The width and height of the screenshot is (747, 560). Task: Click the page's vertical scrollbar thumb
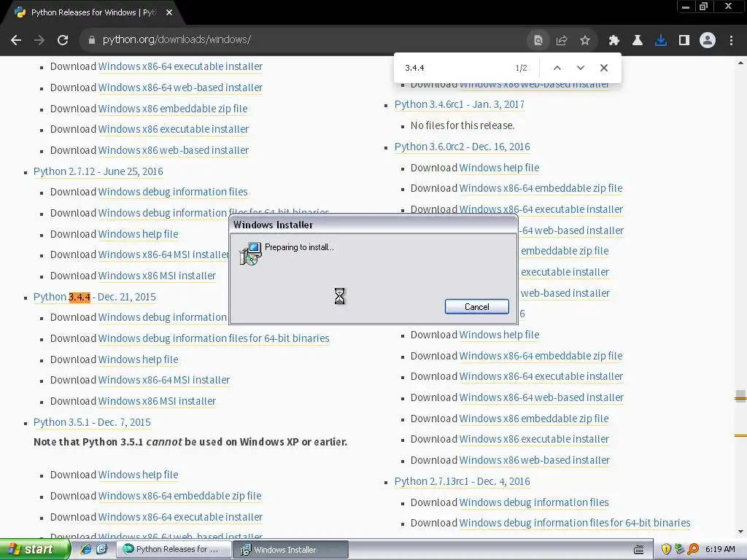pos(741,396)
